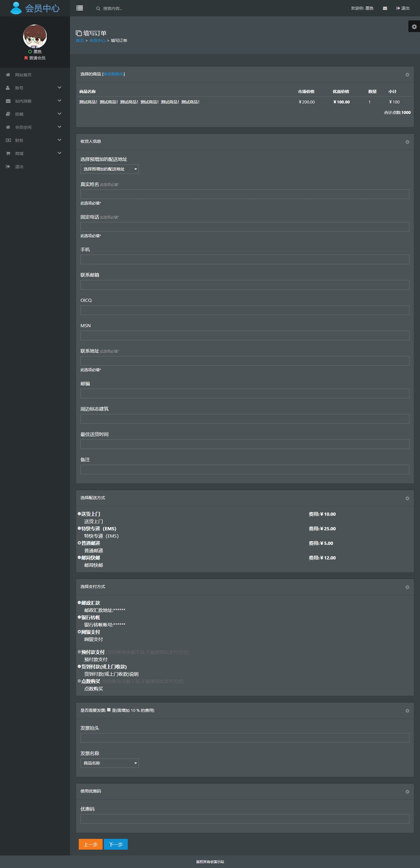
Task: Choose 网银支付 payment method
Action: pyautogui.click(x=79, y=632)
